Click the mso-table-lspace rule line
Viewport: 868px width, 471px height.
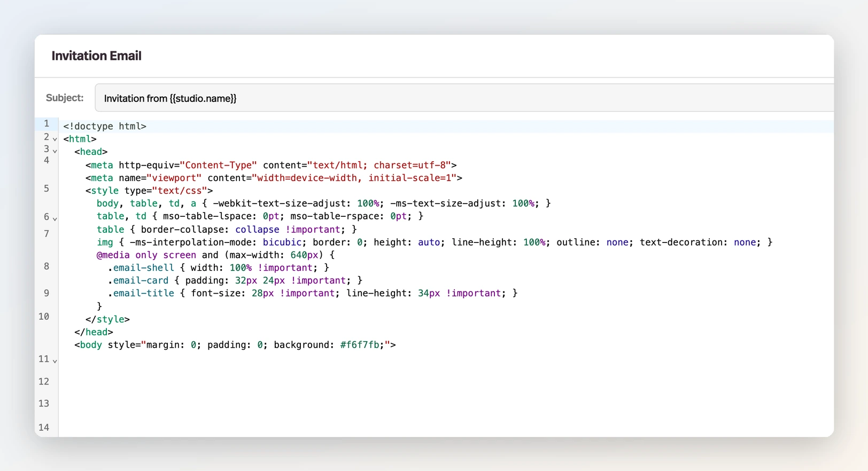click(x=260, y=216)
